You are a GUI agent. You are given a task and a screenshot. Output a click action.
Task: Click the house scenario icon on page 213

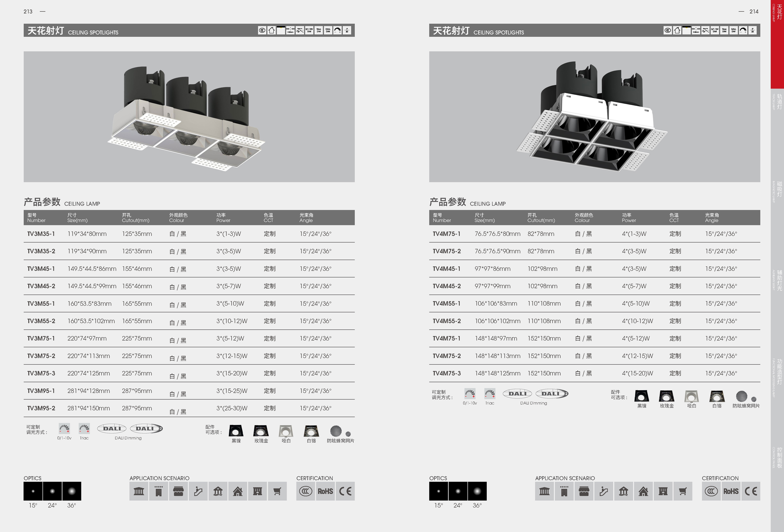click(237, 491)
